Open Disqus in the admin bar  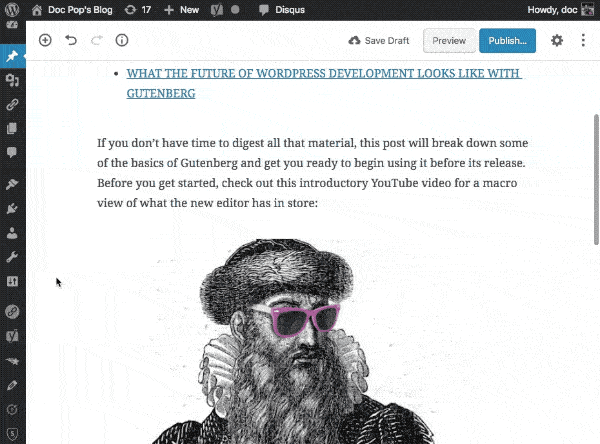click(x=284, y=10)
